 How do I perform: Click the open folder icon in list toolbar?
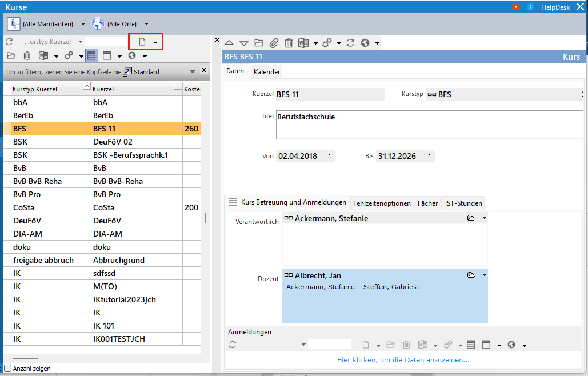[11, 55]
